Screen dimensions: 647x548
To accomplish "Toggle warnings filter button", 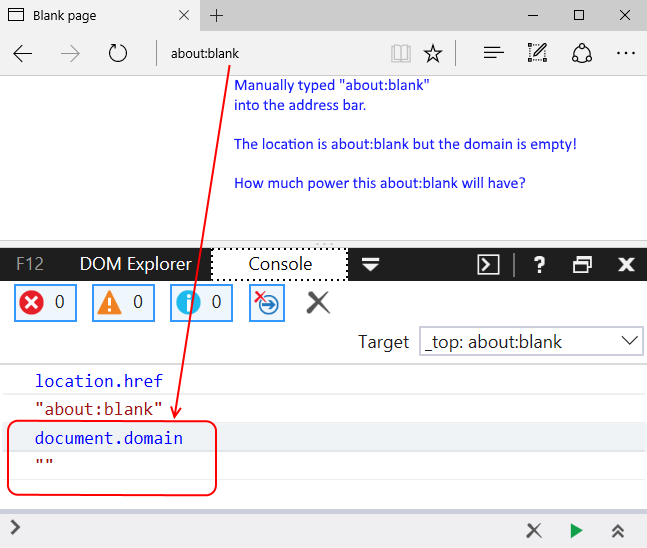I will coord(123,302).
